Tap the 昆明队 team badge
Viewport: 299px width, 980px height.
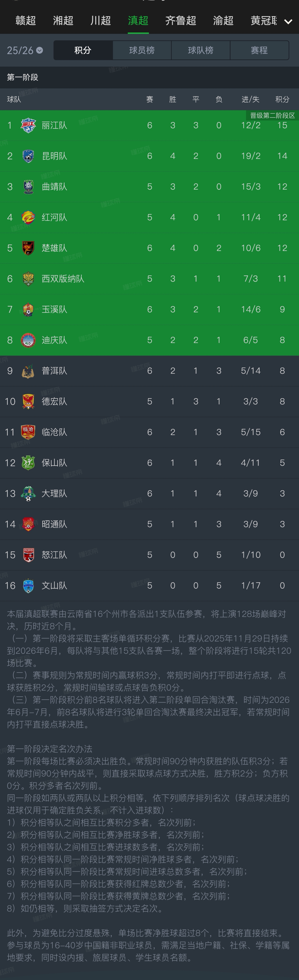tap(28, 156)
